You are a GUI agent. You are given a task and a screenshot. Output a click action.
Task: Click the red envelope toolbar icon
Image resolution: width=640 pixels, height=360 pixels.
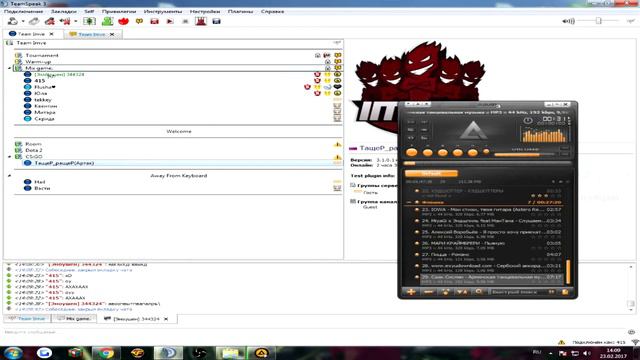(154, 21)
